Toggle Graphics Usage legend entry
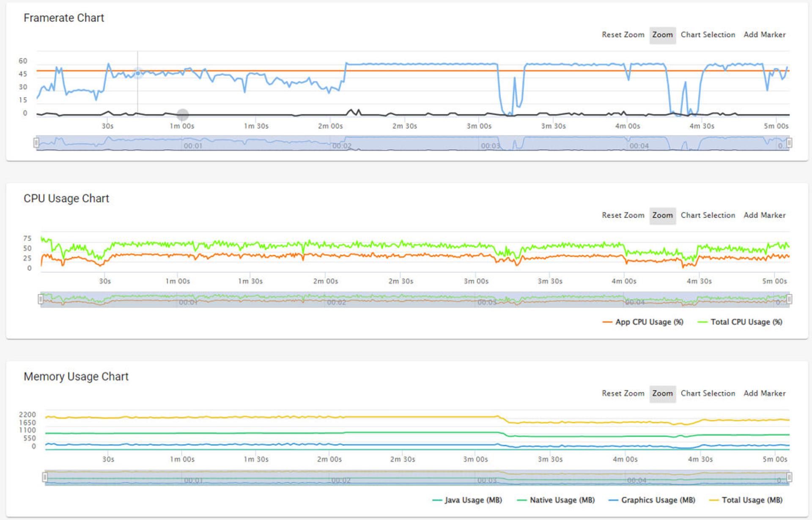The image size is (812, 520). (652, 500)
